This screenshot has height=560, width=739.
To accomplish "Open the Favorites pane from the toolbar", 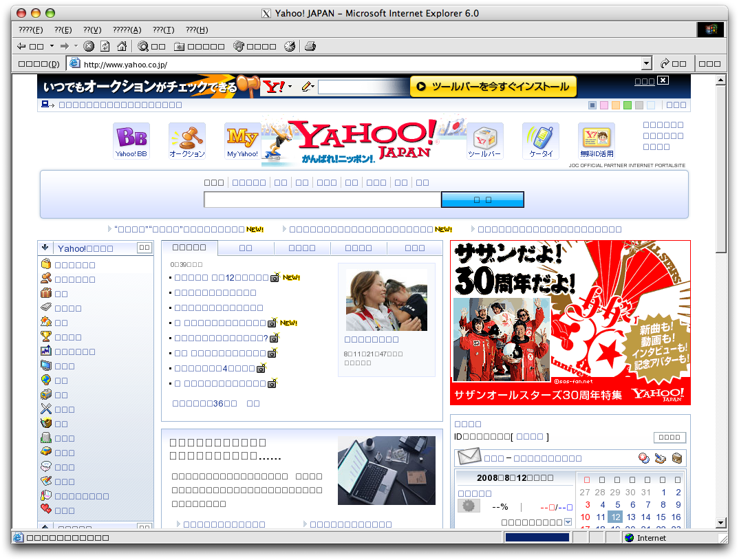I will 179,46.
